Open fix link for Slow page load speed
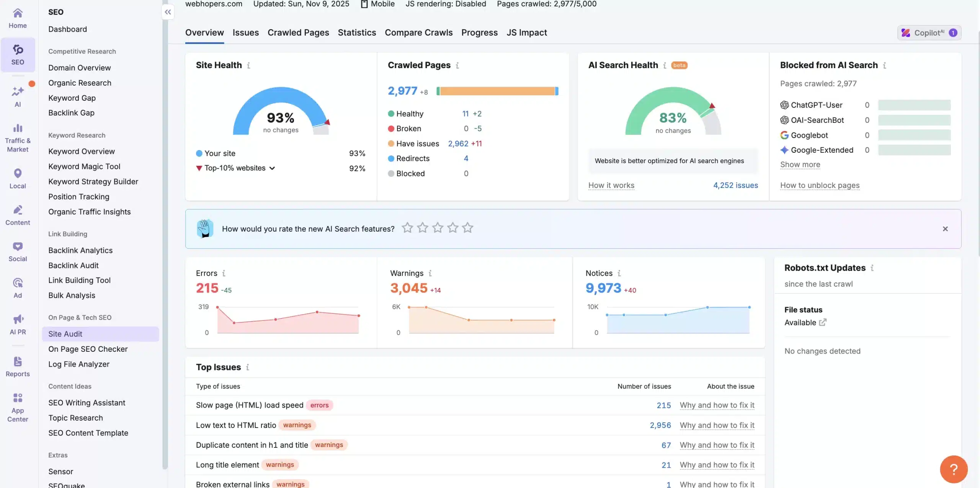Screen dimensions: 980x488 pyautogui.click(x=717, y=405)
